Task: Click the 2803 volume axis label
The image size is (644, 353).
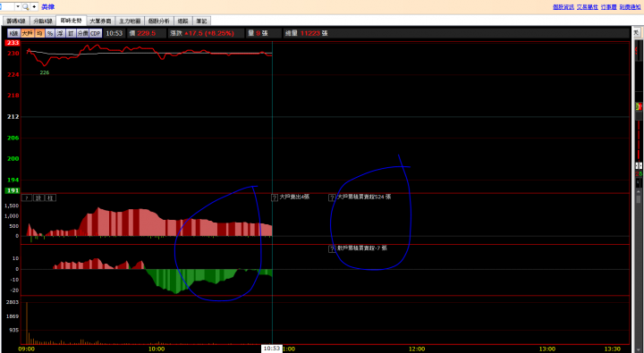Action: 12,302
